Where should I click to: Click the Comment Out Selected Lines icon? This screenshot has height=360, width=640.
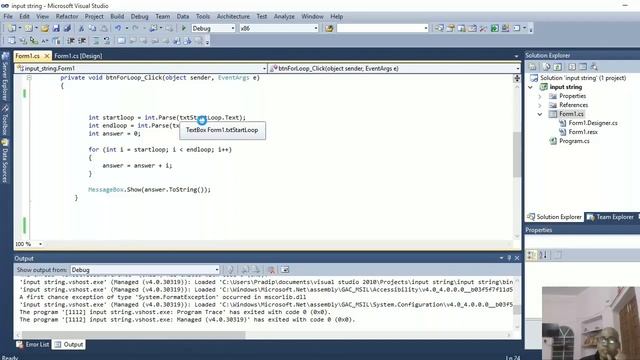click(x=96, y=41)
